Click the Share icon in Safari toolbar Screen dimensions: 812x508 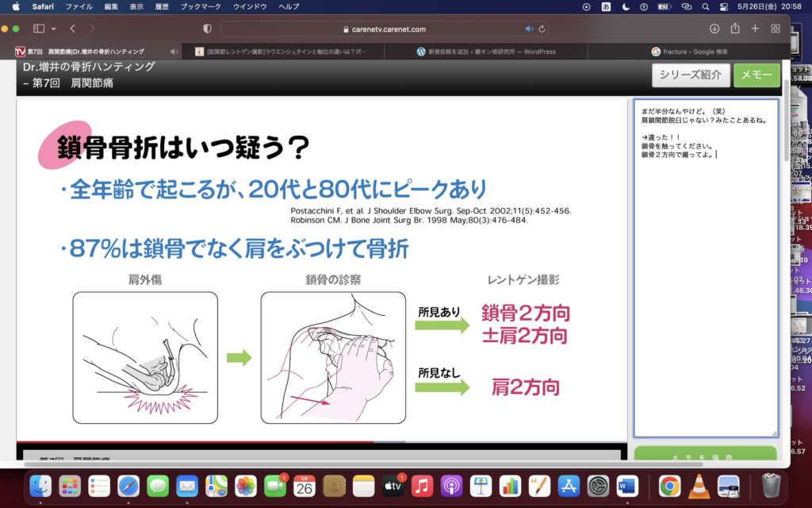(x=735, y=29)
